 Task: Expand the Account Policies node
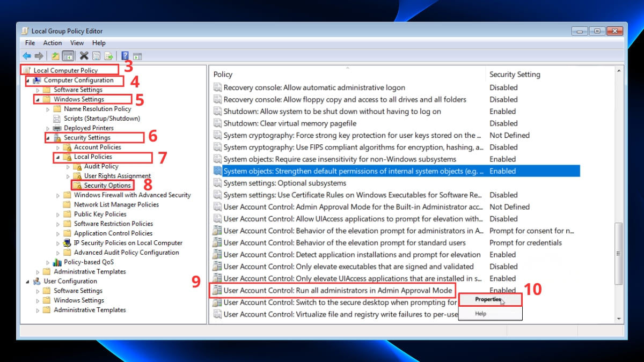tap(57, 147)
